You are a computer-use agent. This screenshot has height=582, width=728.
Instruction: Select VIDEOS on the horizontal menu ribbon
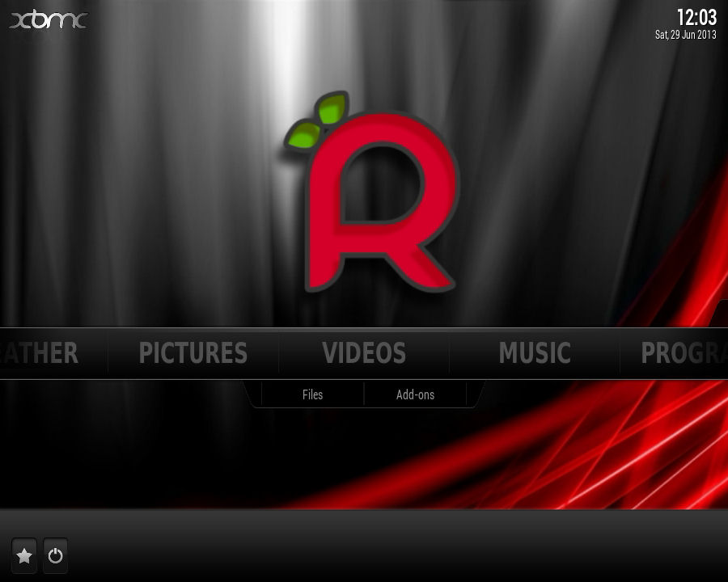coord(364,353)
